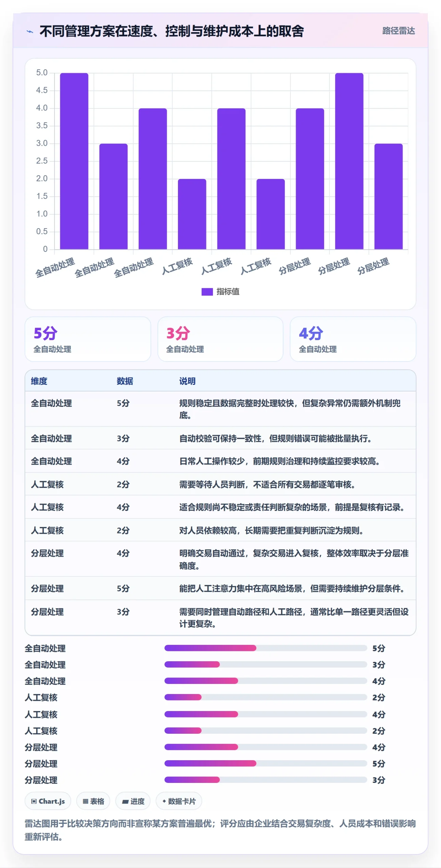Click the 说明 table column header
This screenshot has height=868, width=441.
[x=187, y=381]
